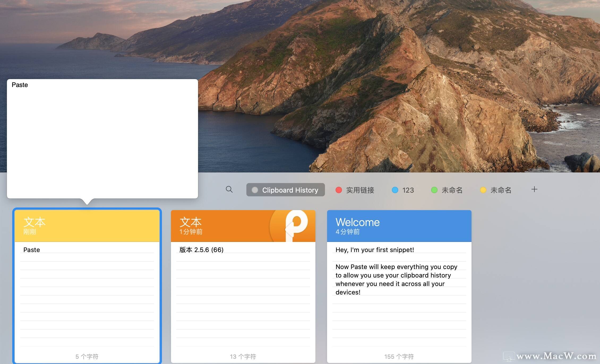600x364 pixels.
Task: Select the Clipboard History tab
Action: tap(285, 190)
